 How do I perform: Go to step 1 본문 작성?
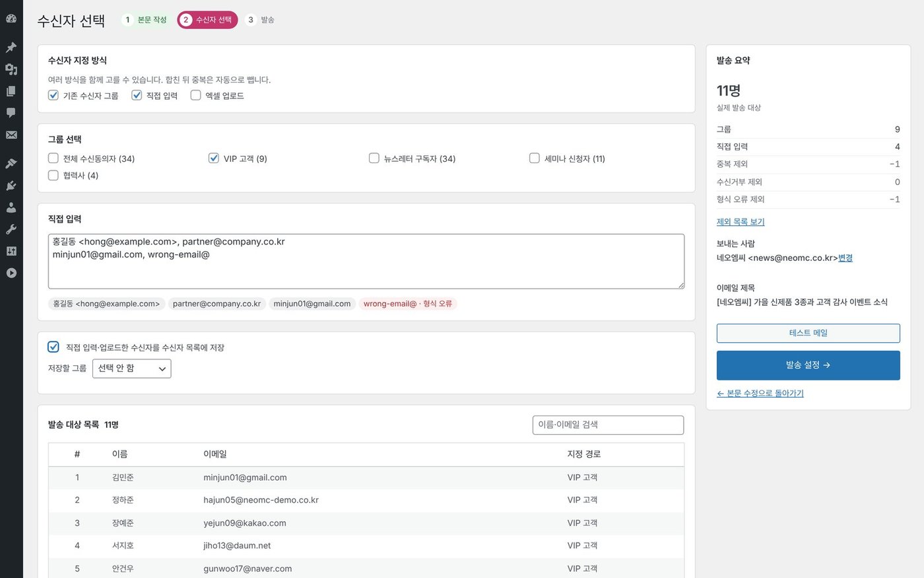coord(145,20)
